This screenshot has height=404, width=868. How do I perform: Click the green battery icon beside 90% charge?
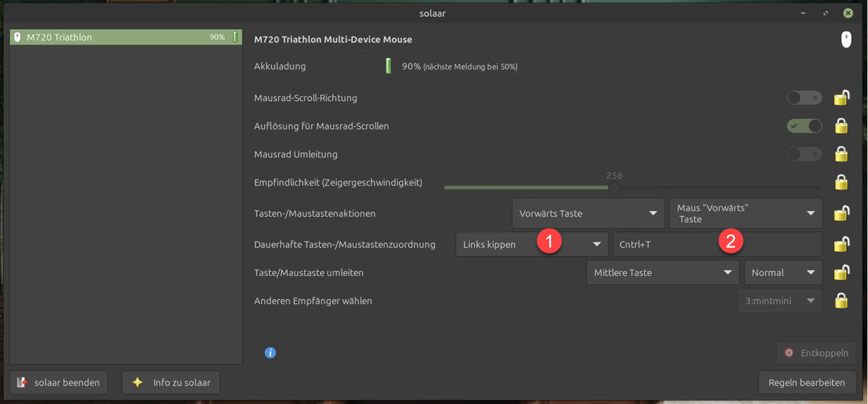pos(388,66)
